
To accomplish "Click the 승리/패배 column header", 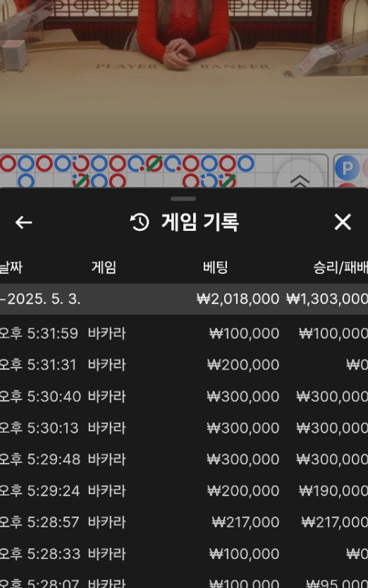I will click(341, 268).
